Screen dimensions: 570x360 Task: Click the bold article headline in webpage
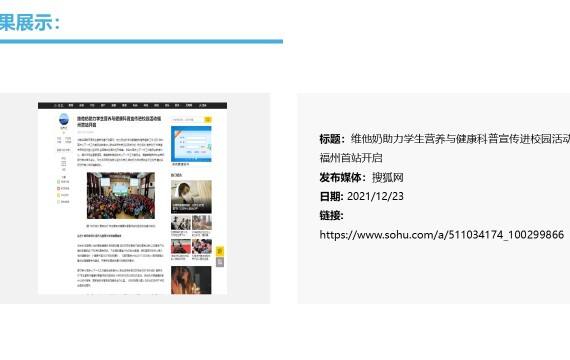click(119, 121)
